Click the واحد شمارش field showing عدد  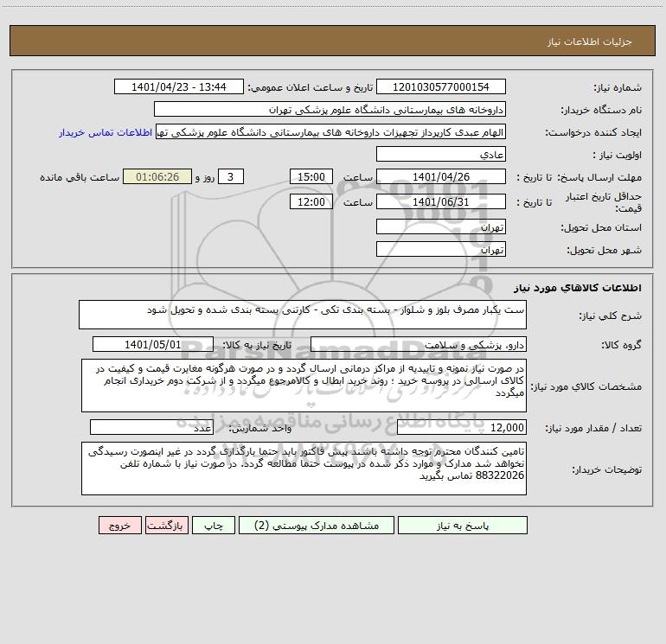(x=151, y=427)
